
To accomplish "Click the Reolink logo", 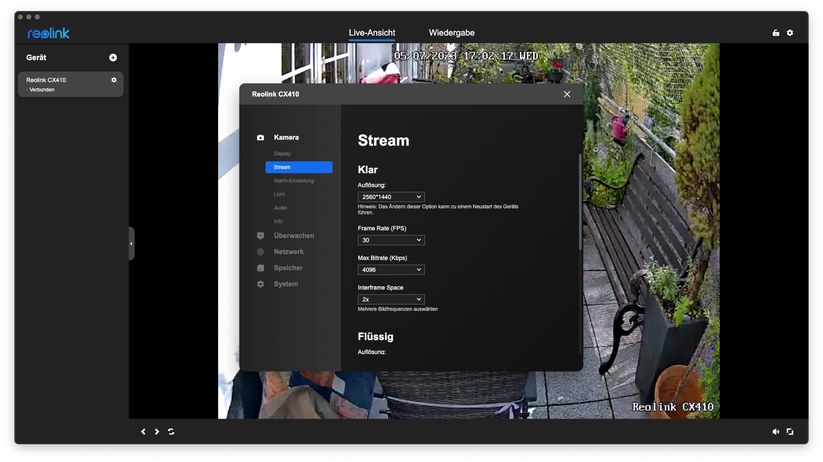I will [48, 33].
